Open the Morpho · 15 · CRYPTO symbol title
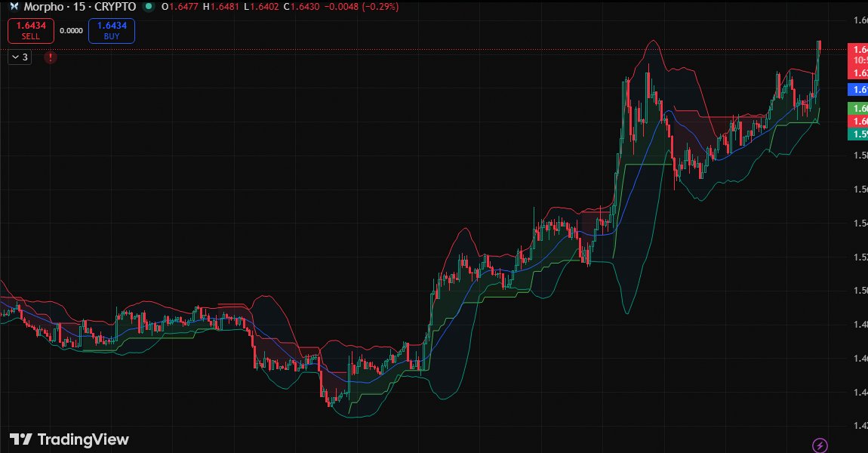Image resolution: width=868 pixels, height=453 pixels. pyautogui.click(x=80, y=7)
